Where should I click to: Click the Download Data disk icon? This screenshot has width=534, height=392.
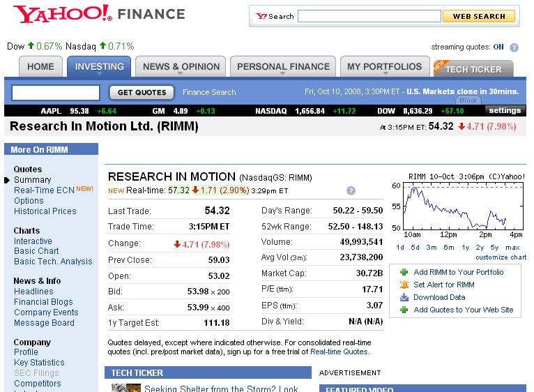click(x=404, y=297)
